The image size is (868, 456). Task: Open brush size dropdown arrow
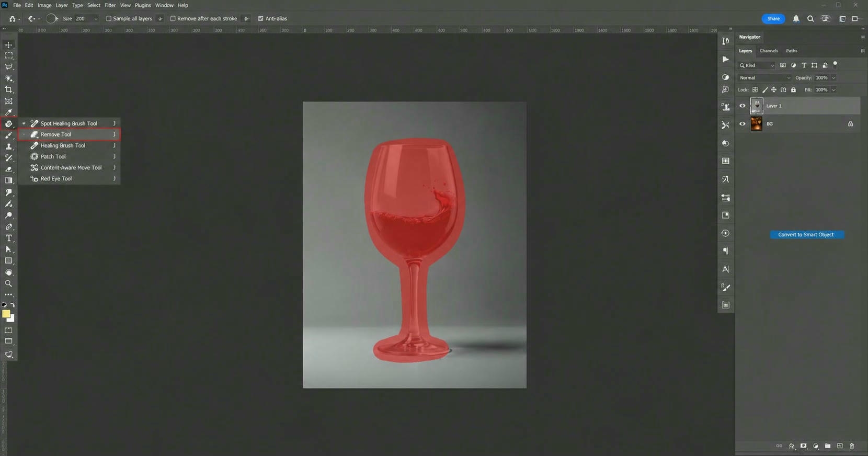click(95, 19)
